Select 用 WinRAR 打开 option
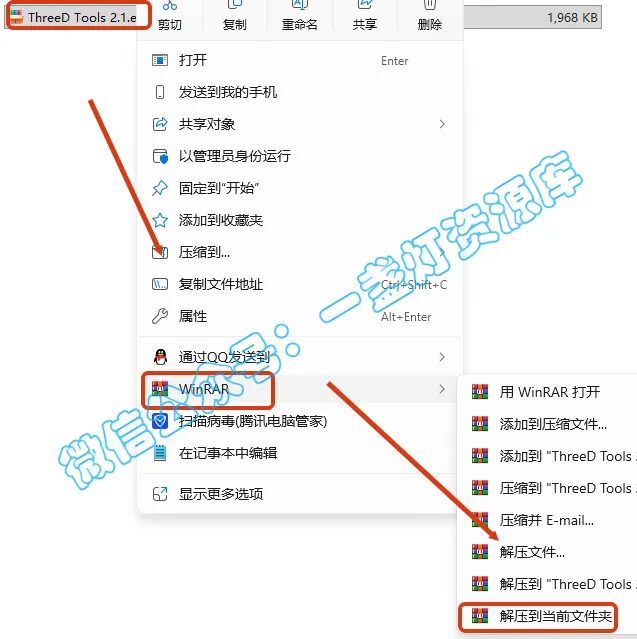637x639 pixels. click(547, 392)
